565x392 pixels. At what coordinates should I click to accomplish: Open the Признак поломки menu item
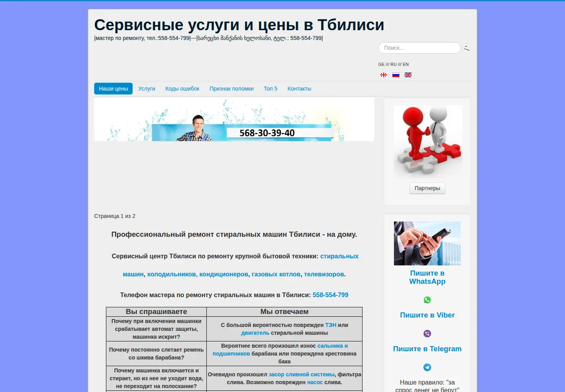(231, 89)
